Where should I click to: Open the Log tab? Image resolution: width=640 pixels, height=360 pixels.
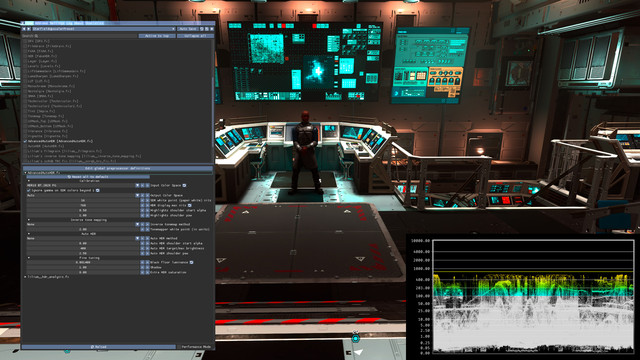[69, 23]
